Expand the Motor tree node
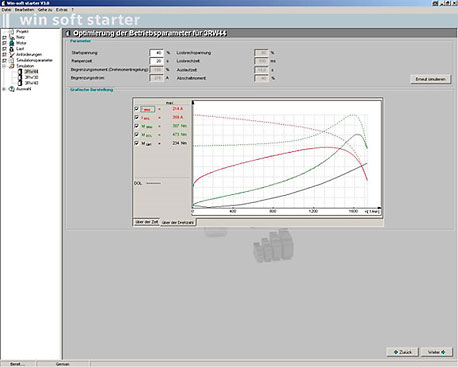The width and height of the screenshot is (458, 367). click(4, 43)
